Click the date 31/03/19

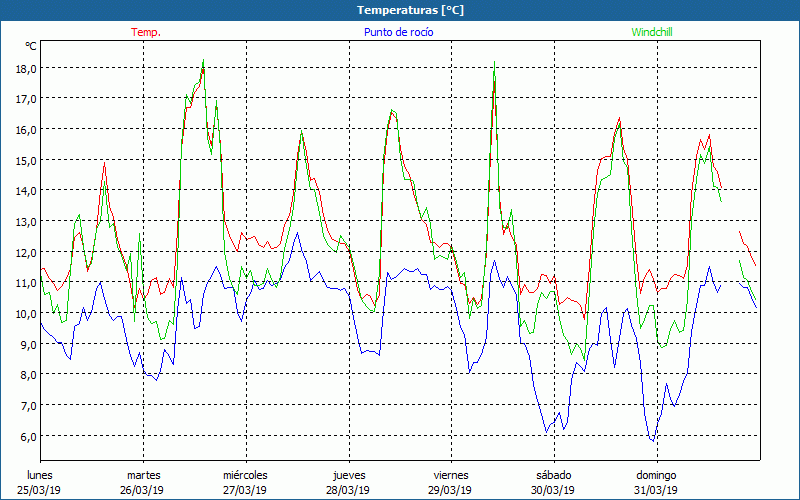pyautogui.click(x=656, y=490)
